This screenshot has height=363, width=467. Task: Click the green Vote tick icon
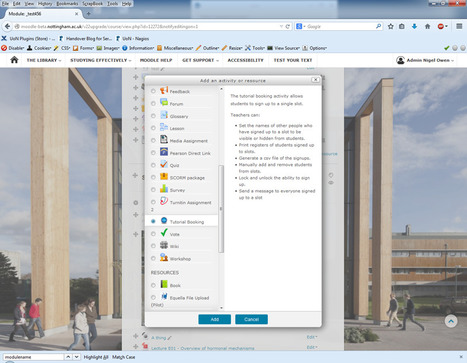tap(164, 233)
